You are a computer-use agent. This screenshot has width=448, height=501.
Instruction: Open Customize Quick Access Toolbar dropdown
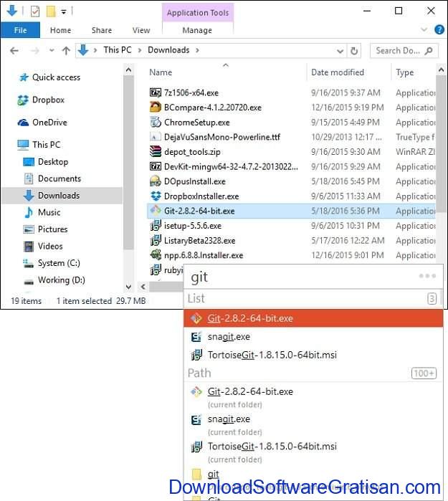(64, 12)
